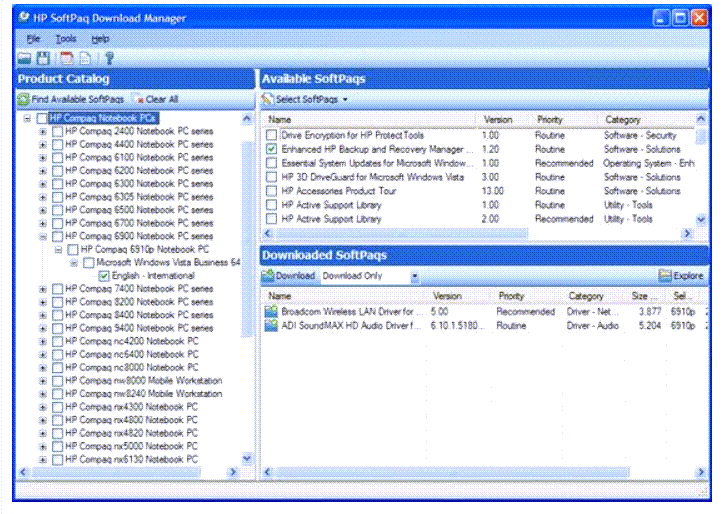The height and width of the screenshot is (514, 725).
Task: Click the Clear All button
Action: click(156, 99)
